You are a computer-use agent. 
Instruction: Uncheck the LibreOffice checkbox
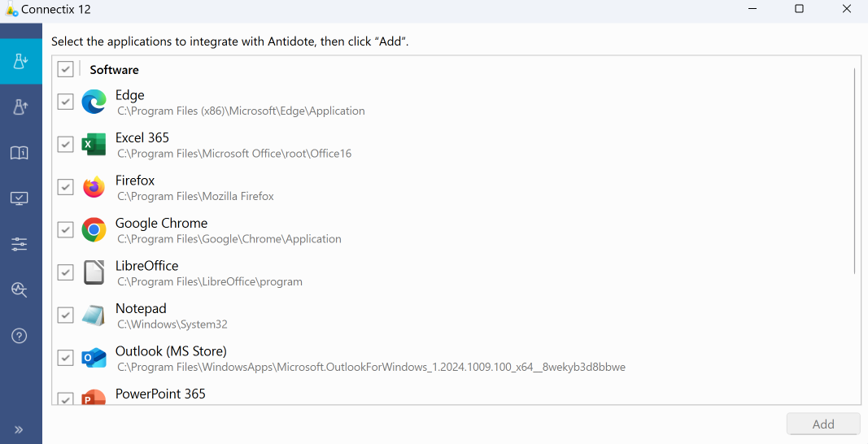[66, 272]
